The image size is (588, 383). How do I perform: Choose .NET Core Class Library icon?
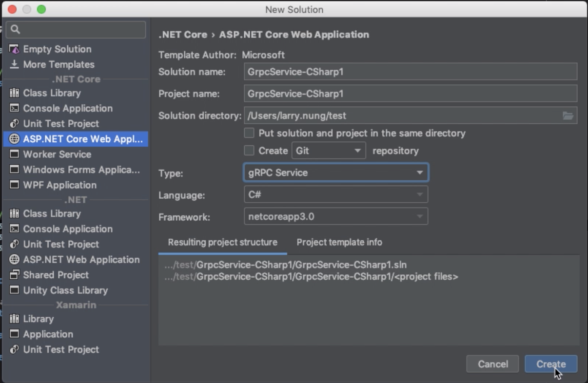15,93
